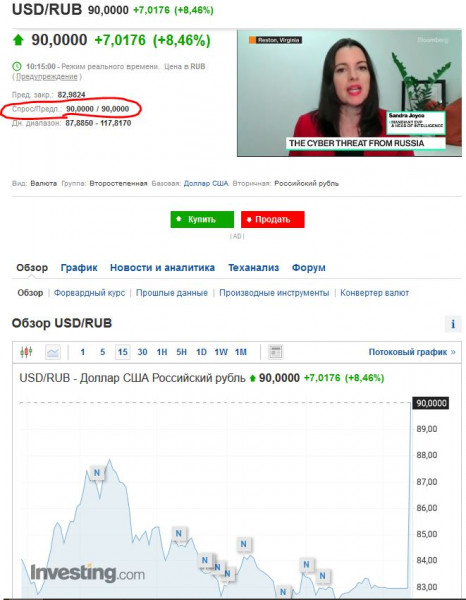Open the Новости и аналитика tab
Image resolution: width=466 pixels, height=600 pixels.
click(x=162, y=267)
